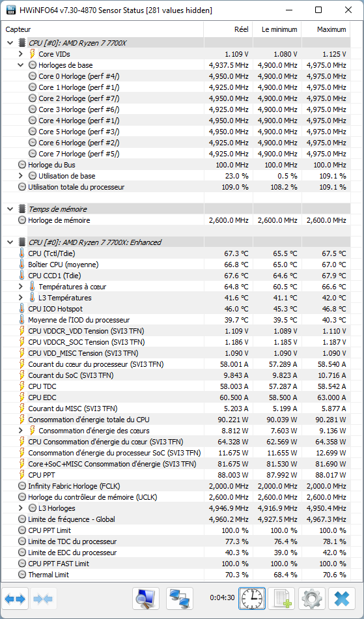364x619 pixels.
Task: Select the Core 2 Horloge (perf #7/) row
Action: point(176,98)
